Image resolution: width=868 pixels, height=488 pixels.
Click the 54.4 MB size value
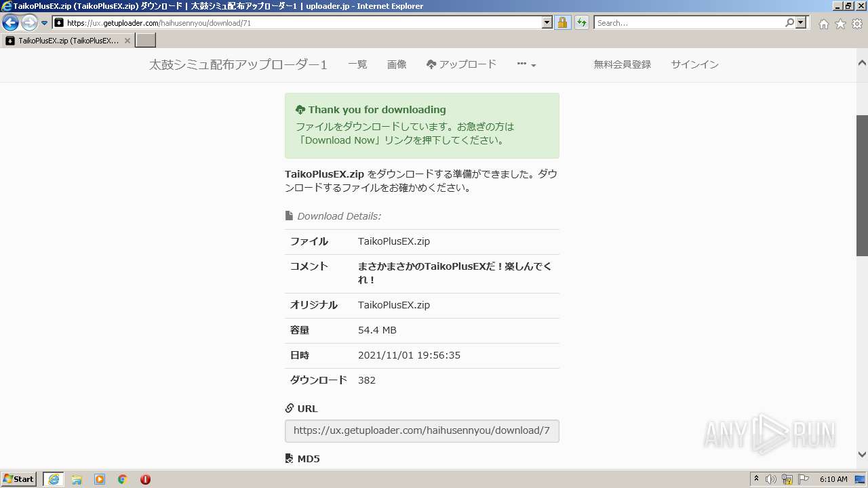click(377, 330)
